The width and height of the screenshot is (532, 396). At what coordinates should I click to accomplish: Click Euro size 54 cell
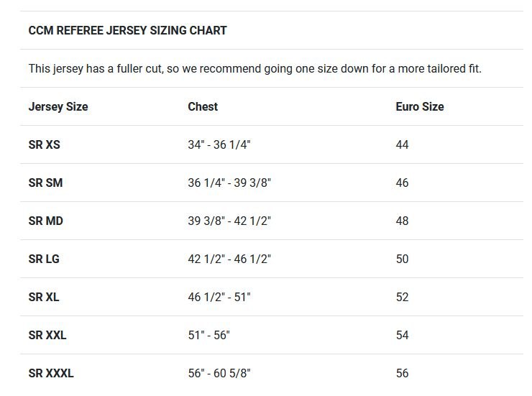coord(402,335)
